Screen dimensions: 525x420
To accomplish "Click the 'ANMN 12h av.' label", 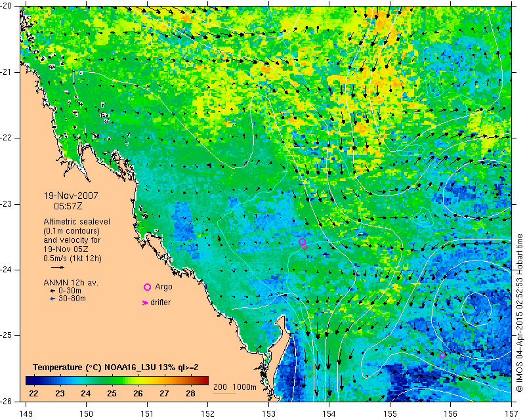I will tap(71, 283).
